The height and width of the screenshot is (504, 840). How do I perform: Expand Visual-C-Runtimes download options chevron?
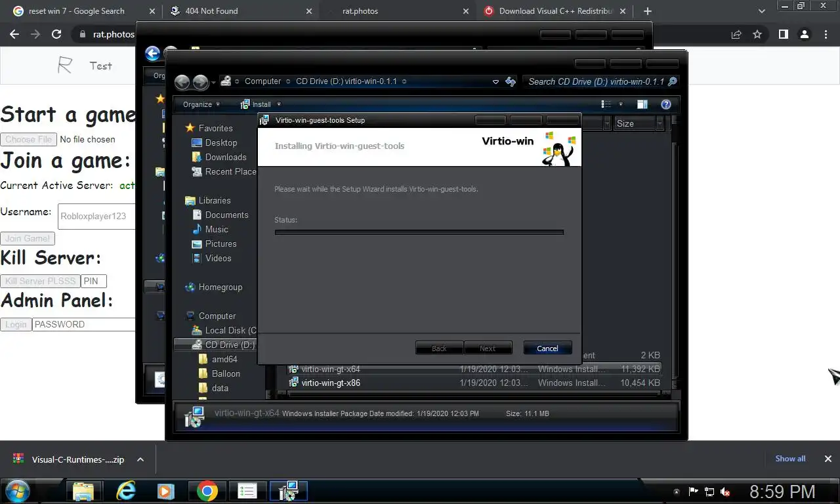[140, 459]
